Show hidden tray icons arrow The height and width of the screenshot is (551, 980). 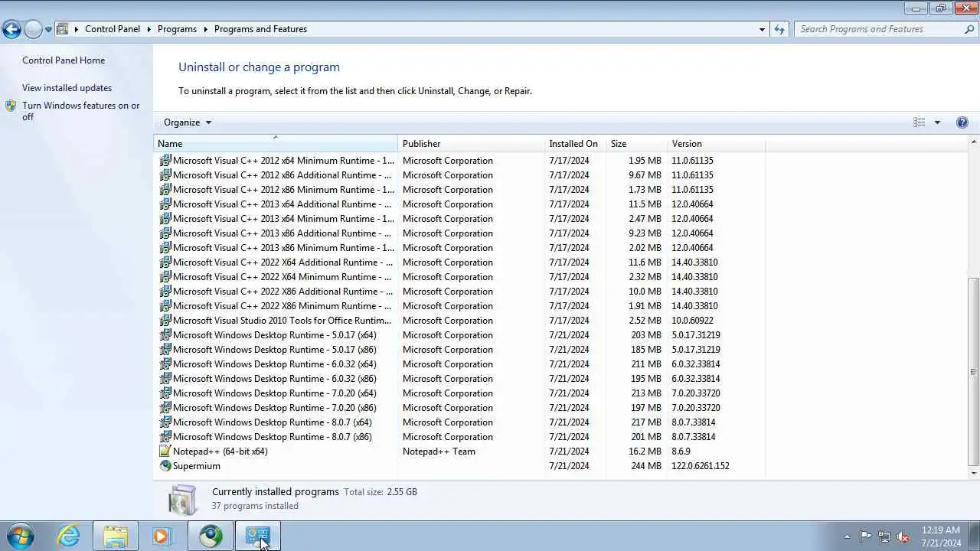[847, 536]
